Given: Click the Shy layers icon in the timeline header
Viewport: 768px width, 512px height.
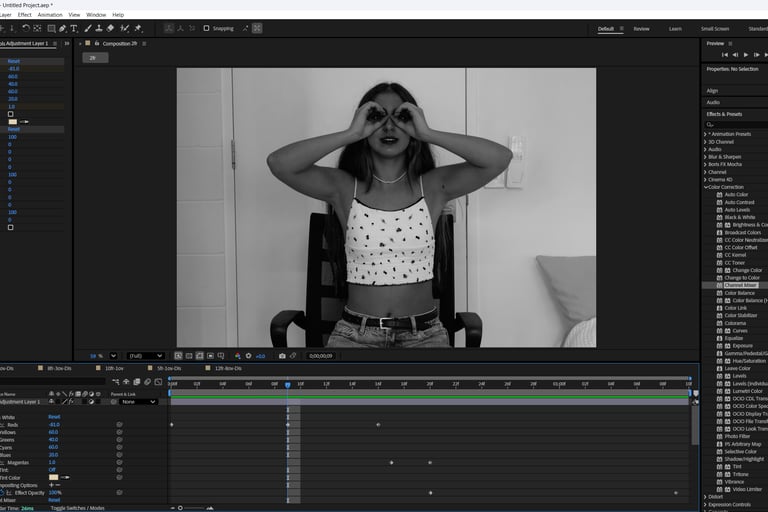Looking at the screenshot, I should 126,382.
